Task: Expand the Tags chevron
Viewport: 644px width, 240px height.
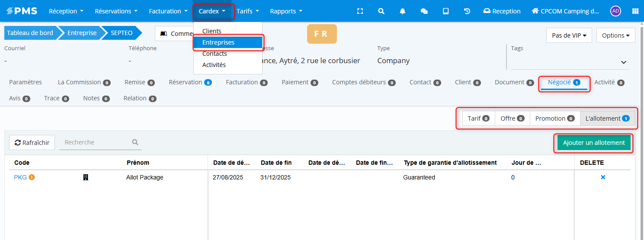Action: click(x=624, y=62)
